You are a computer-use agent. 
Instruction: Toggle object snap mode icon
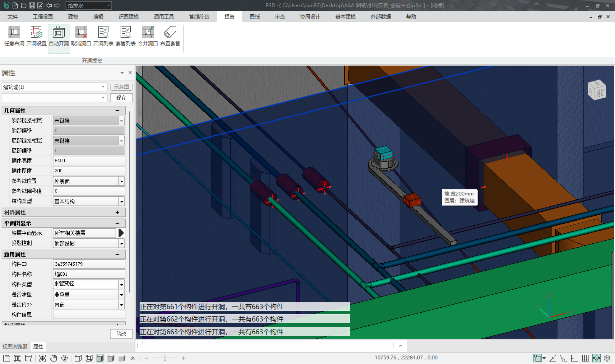[538, 358]
